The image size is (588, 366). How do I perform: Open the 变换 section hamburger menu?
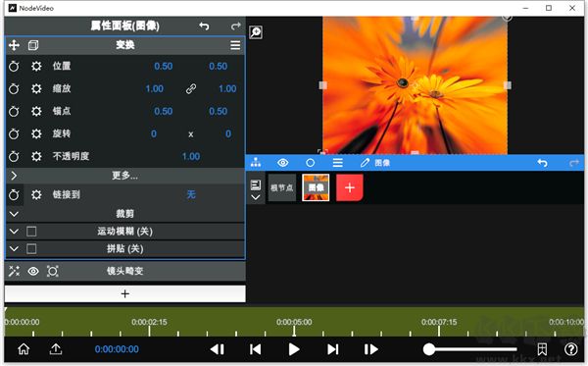235,45
